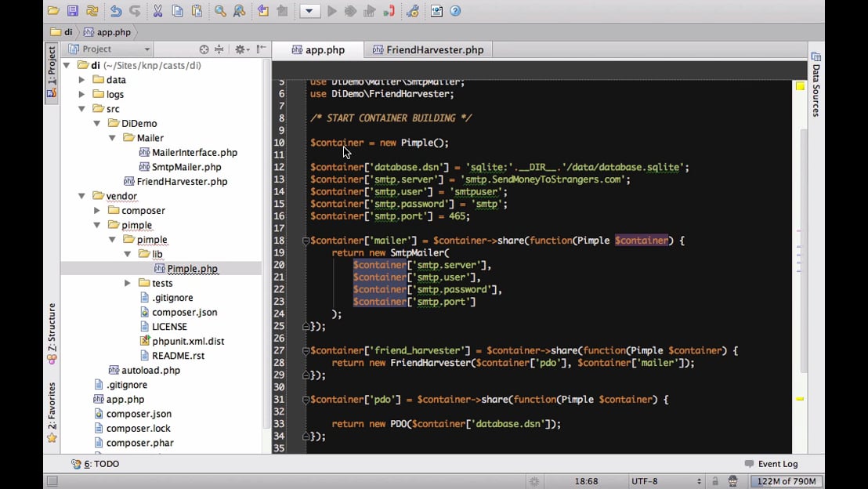The width and height of the screenshot is (868, 489).
Task: Click the Find magnifier icon in toolbar
Action: click(x=220, y=11)
